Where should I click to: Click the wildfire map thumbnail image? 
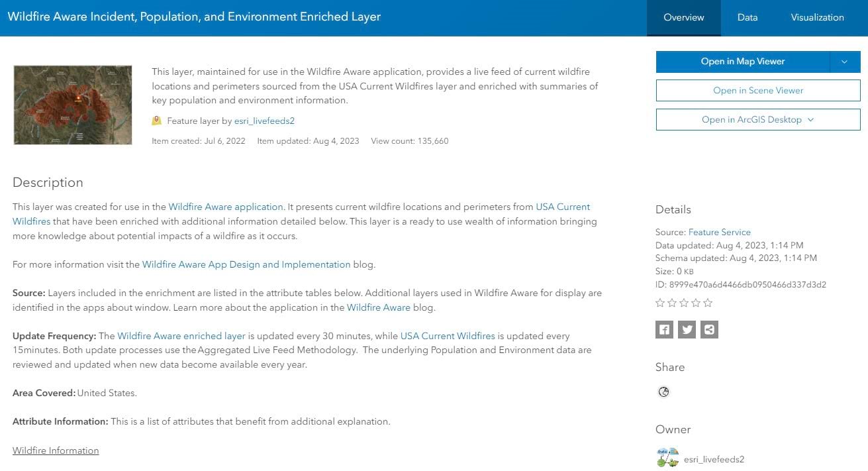coord(73,105)
